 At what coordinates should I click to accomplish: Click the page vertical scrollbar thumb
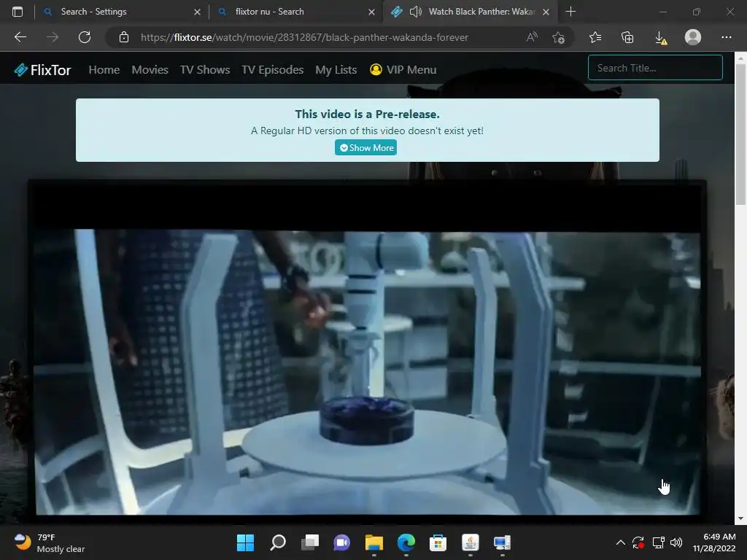(740, 134)
